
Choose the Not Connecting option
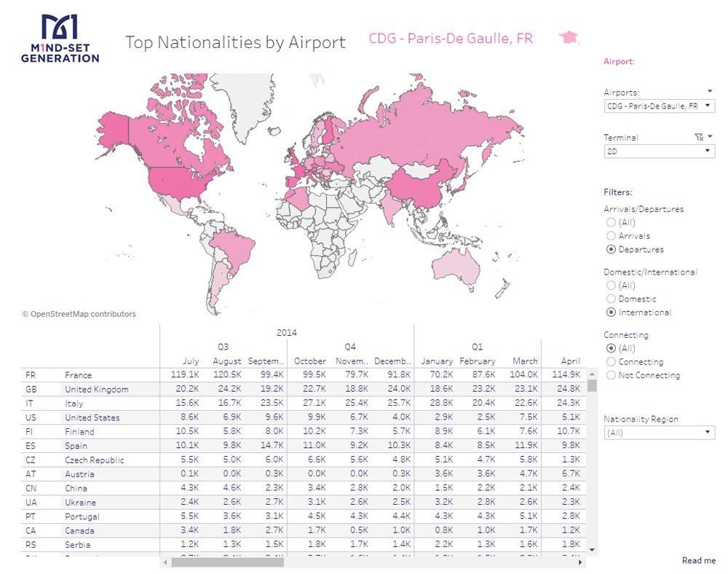pyautogui.click(x=612, y=375)
